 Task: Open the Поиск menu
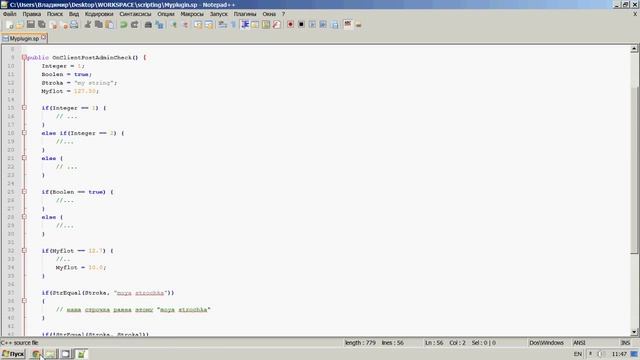pyautogui.click(x=55, y=14)
